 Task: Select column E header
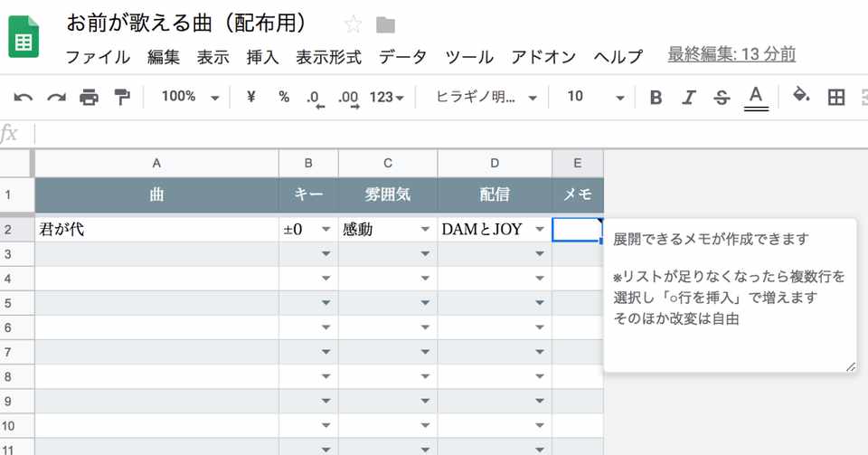(x=578, y=164)
